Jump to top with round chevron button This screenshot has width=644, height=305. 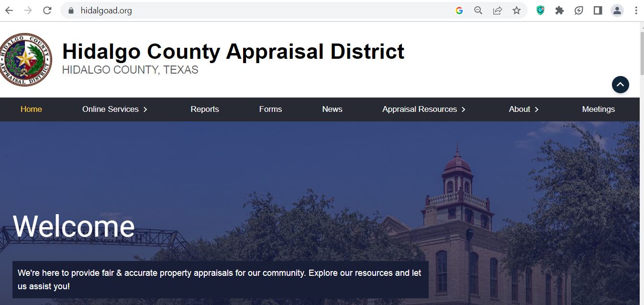pos(621,85)
